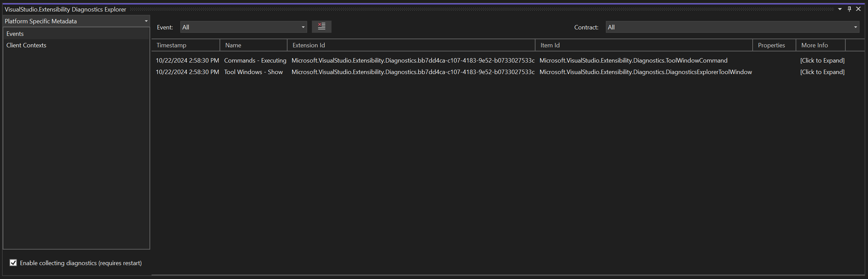This screenshot has height=279, width=868.
Task: Click timestamp of Tool Windows - Show row
Action: click(187, 72)
